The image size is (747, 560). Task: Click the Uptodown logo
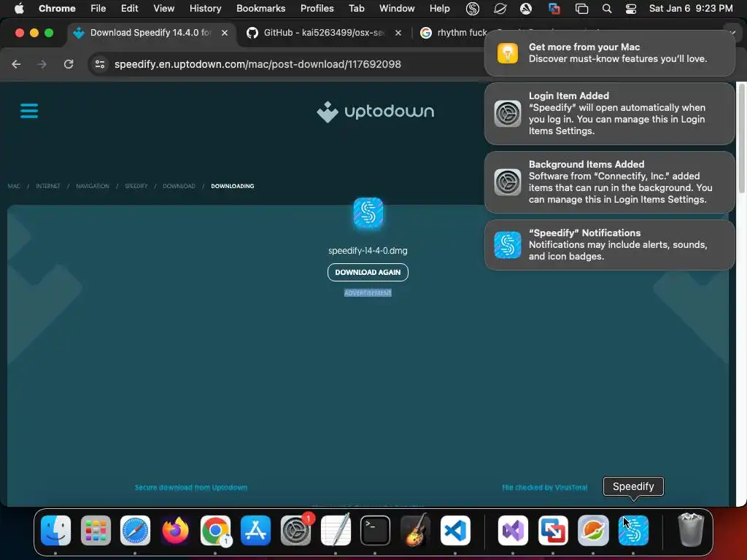pos(376,112)
